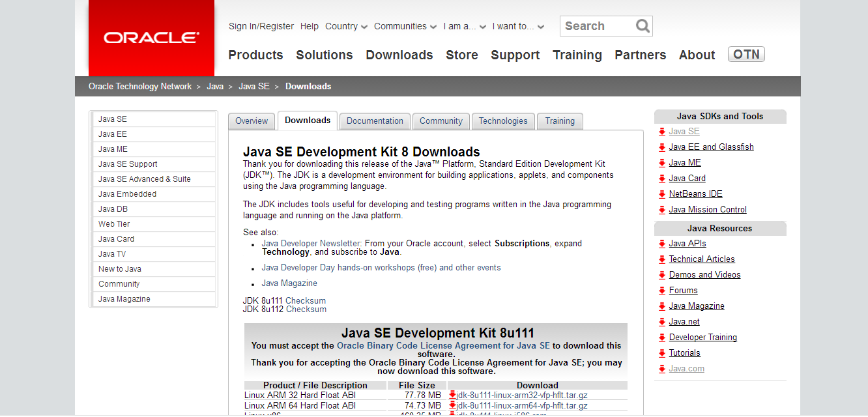Switch to the Documentation tab

[x=375, y=121]
